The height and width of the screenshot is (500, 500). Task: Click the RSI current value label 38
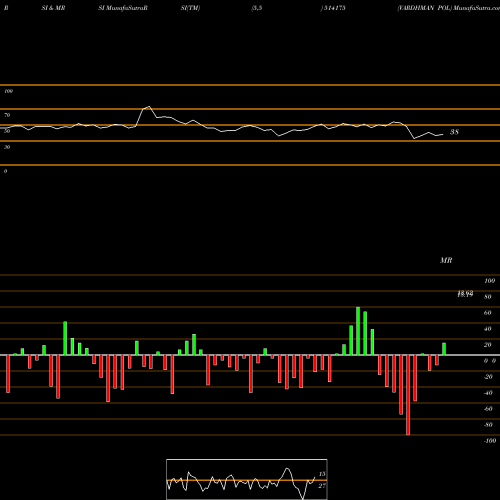[454, 132]
